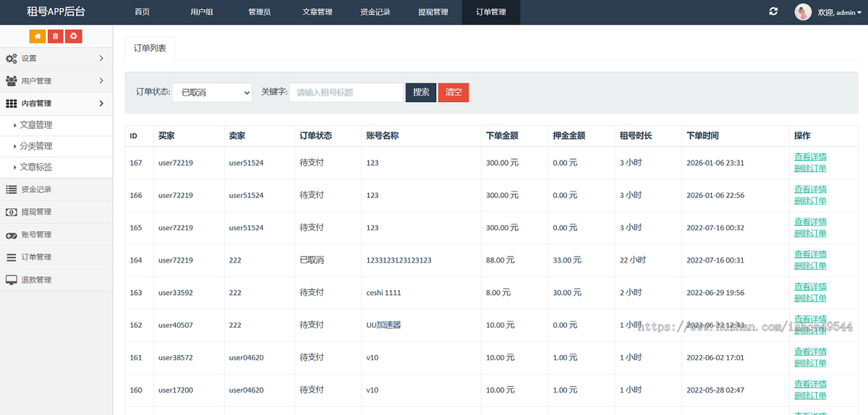Click 查看详情 for order 166
Viewport: 868px width, 415px height.
click(810, 189)
